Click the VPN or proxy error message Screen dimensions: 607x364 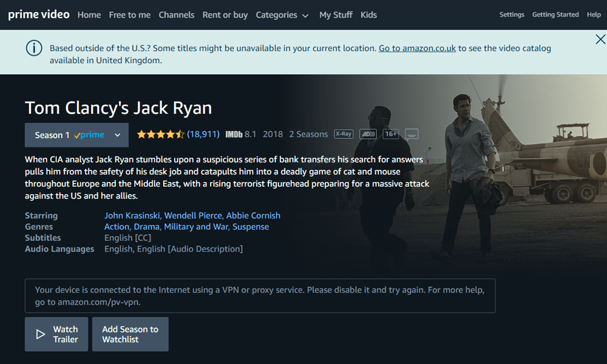[260, 295]
